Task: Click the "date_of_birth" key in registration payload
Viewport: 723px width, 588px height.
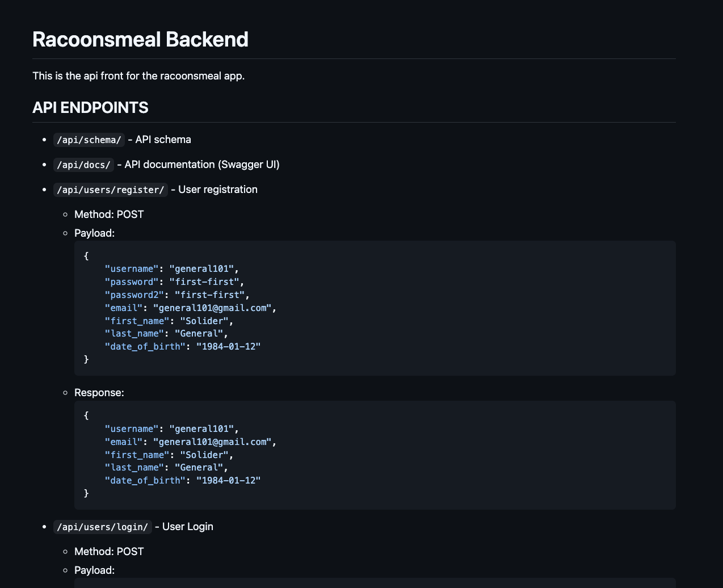Action: click(x=145, y=346)
